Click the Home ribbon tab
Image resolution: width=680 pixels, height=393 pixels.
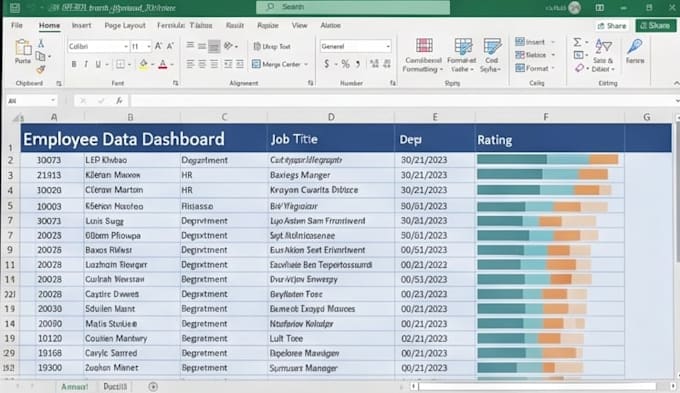click(x=49, y=25)
